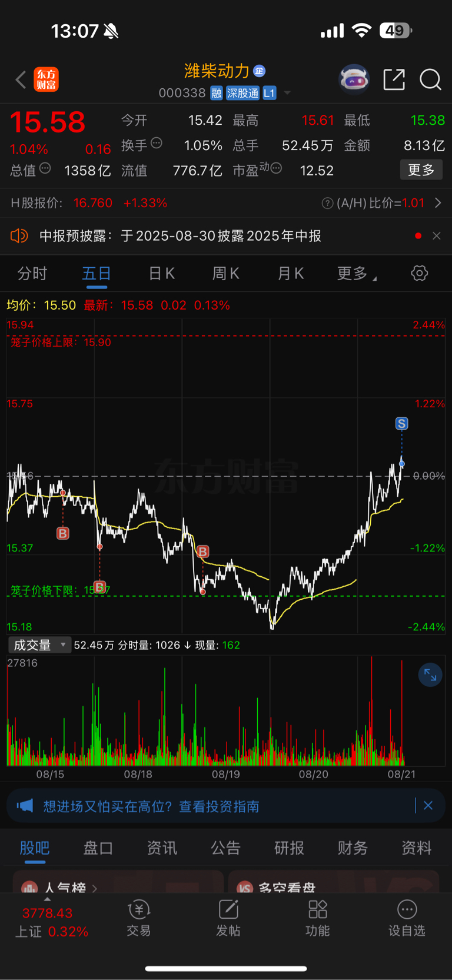Image resolution: width=452 pixels, height=980 pixels.
Task: Expand the H股报价 row chevron
Action: pos(438,203)
